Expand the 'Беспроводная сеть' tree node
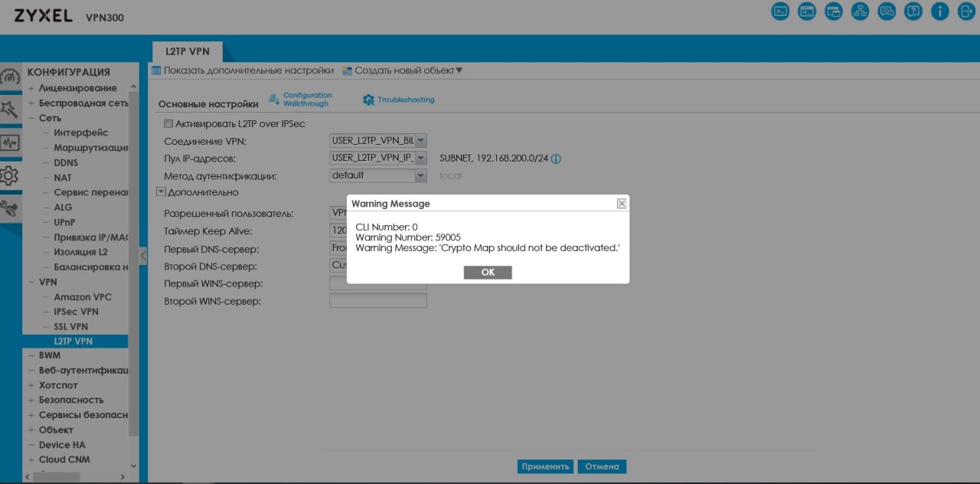Screen dimensions: 980x484 [31, 103]
